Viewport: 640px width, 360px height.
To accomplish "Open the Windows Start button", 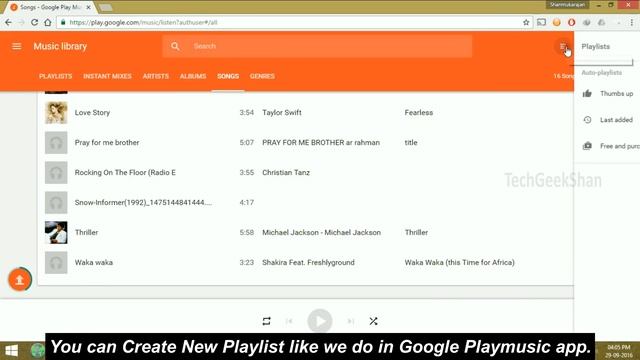I will coord(11,351).
